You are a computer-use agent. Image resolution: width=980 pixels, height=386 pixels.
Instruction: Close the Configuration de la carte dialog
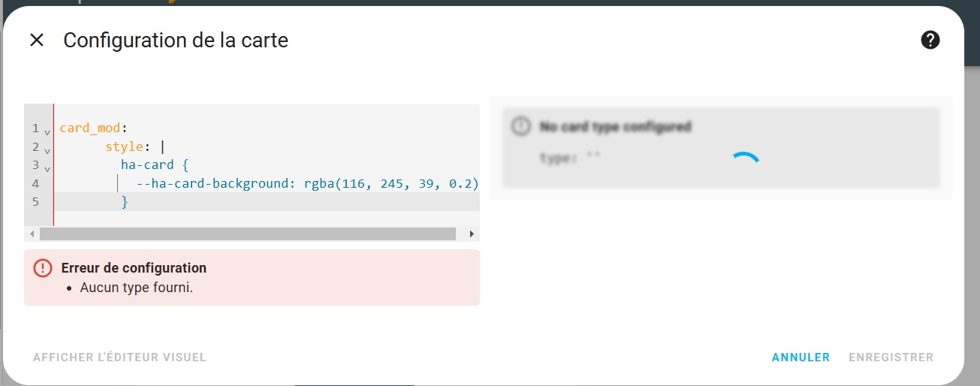click(37, 41)
